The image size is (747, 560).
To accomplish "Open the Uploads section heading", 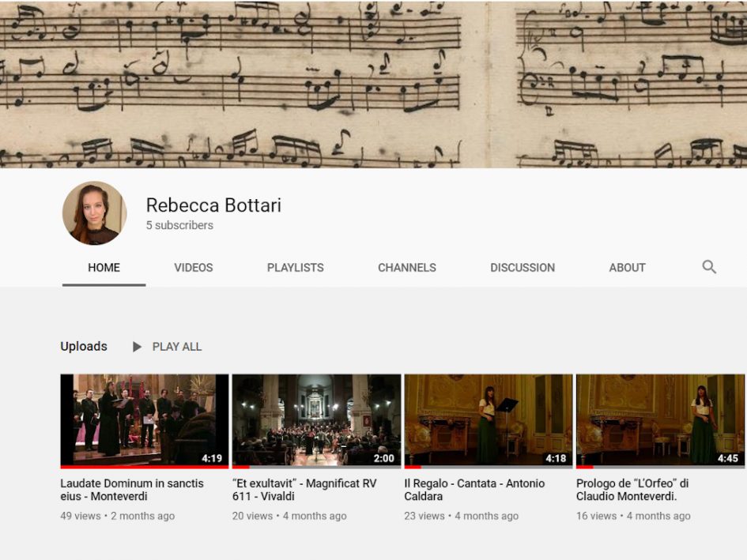I will 84,346.
